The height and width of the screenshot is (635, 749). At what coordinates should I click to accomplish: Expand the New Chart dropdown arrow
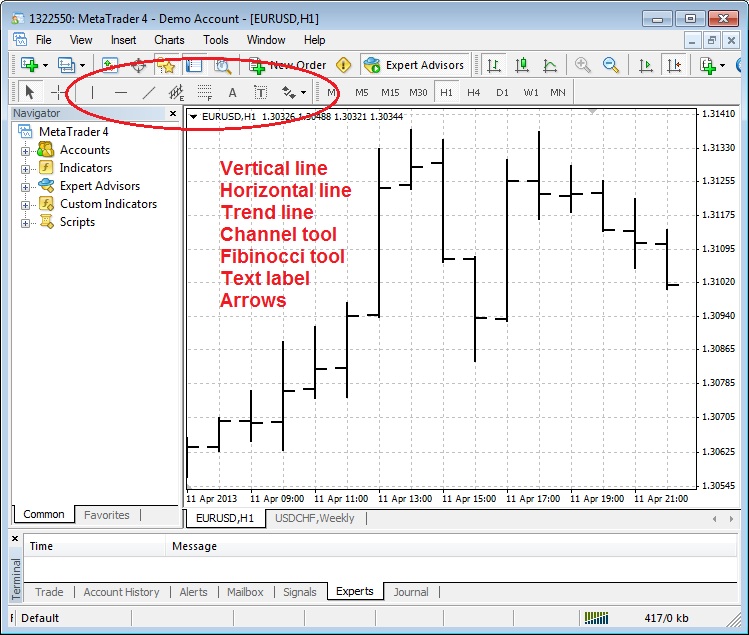coord(45,65)
